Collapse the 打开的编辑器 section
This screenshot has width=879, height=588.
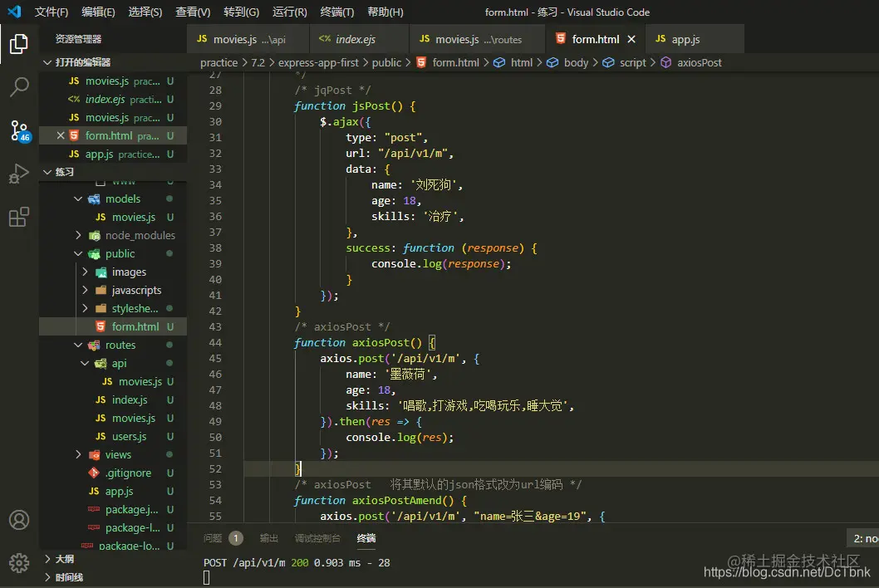click(113, 62)
